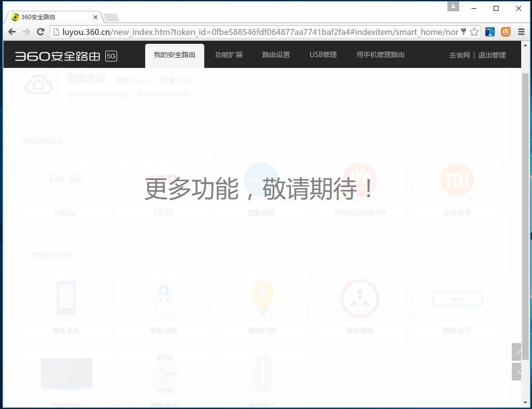
Task: Click the 智能插座 smart socket icon
Action: (360, 298)
